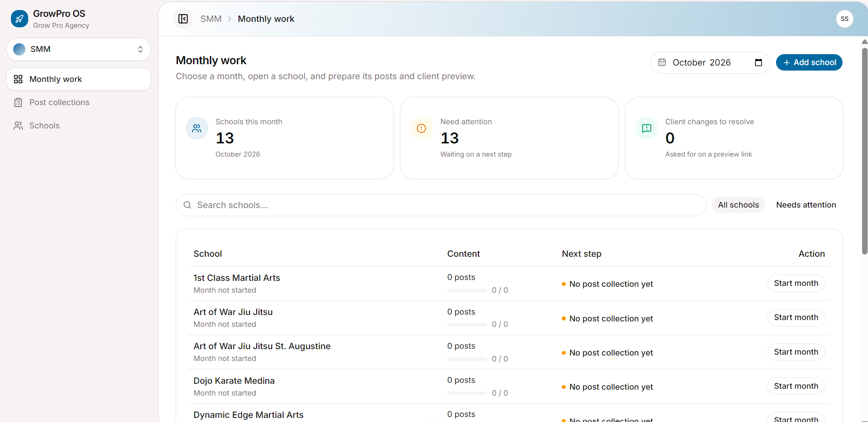Click the Content column header

pyautogui.click(x=463, y=254)
